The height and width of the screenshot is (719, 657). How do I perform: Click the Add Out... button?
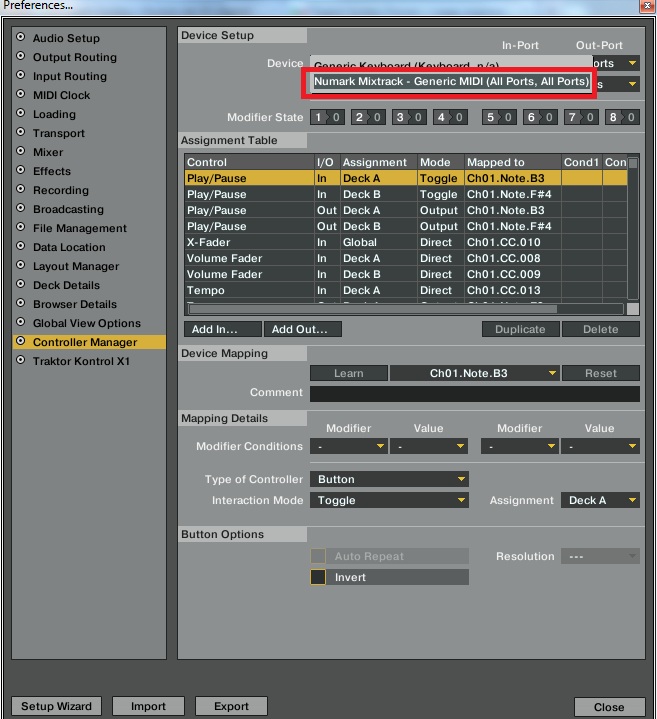[303, 329]
